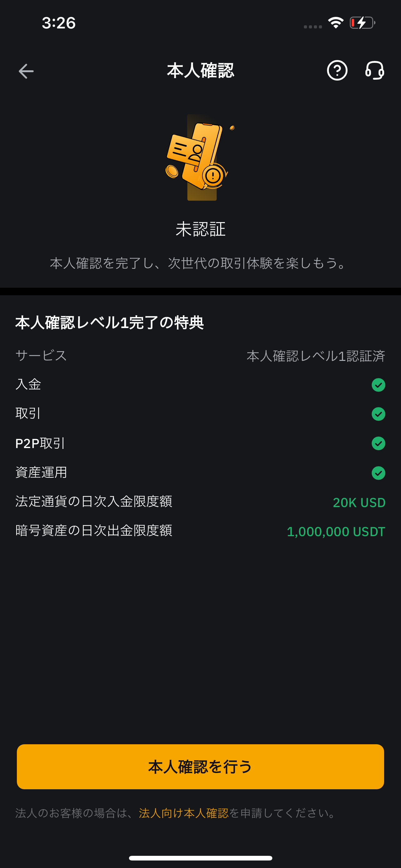Tap the green check for 取引
Screen dimensions: 401x868
378,414
